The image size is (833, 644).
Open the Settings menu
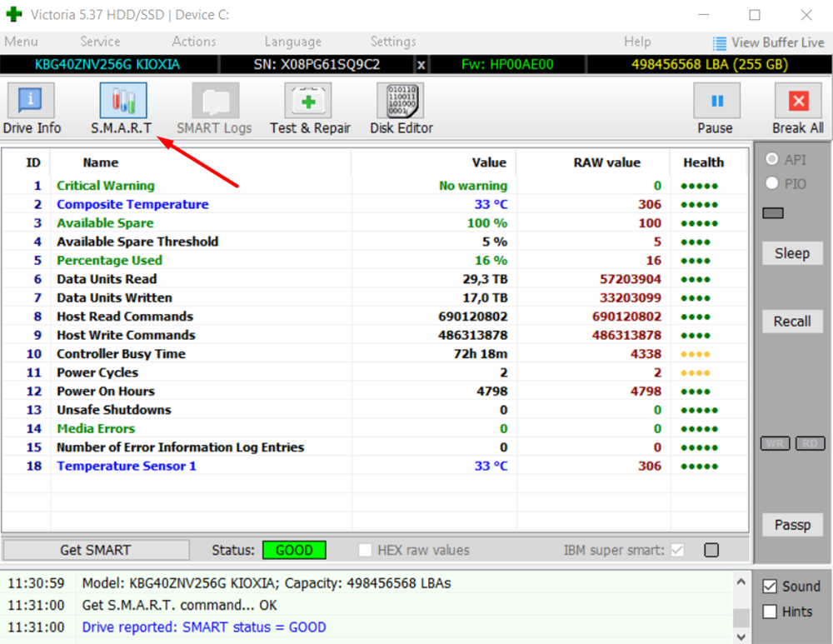pyautogui.click(x=393, y=42)
